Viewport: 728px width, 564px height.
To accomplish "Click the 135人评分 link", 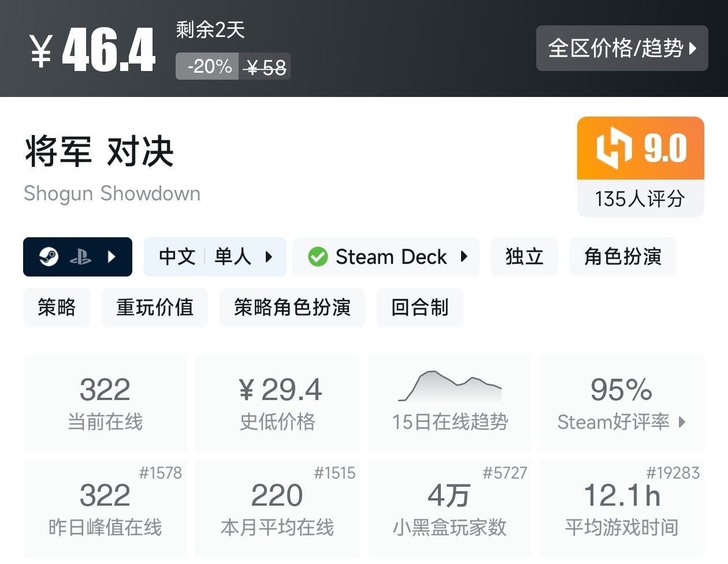I will pyautogui.click(x=640, y=199).
